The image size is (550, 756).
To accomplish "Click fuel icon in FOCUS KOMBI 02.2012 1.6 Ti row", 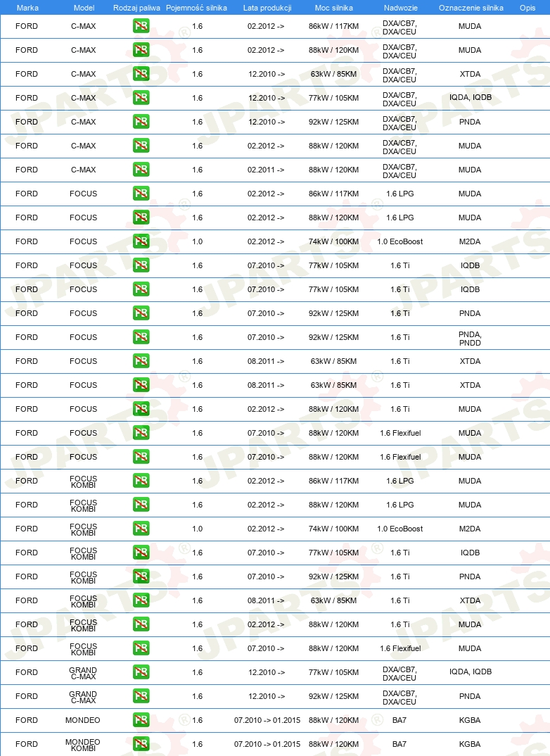I will pyautogui.click(x=141, y=624).
